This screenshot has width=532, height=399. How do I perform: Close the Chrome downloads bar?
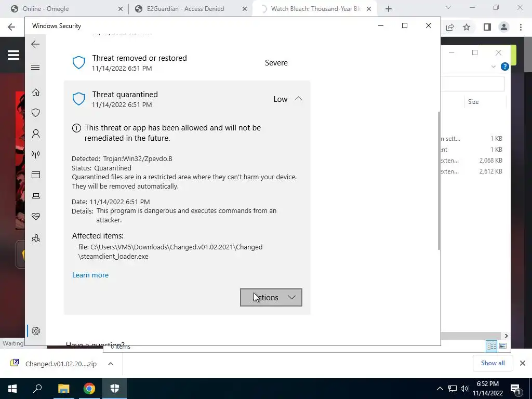[x=523, y=363]
